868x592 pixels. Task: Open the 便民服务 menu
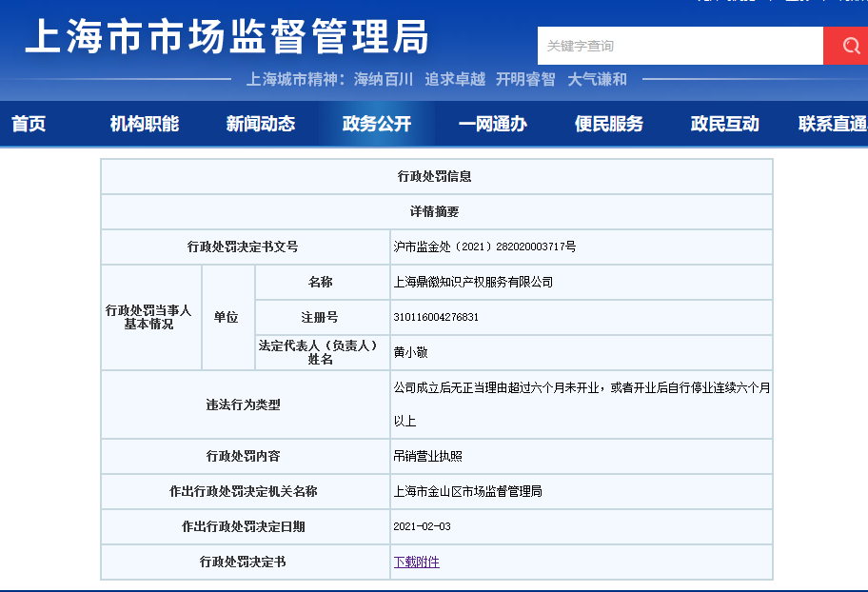609,124
